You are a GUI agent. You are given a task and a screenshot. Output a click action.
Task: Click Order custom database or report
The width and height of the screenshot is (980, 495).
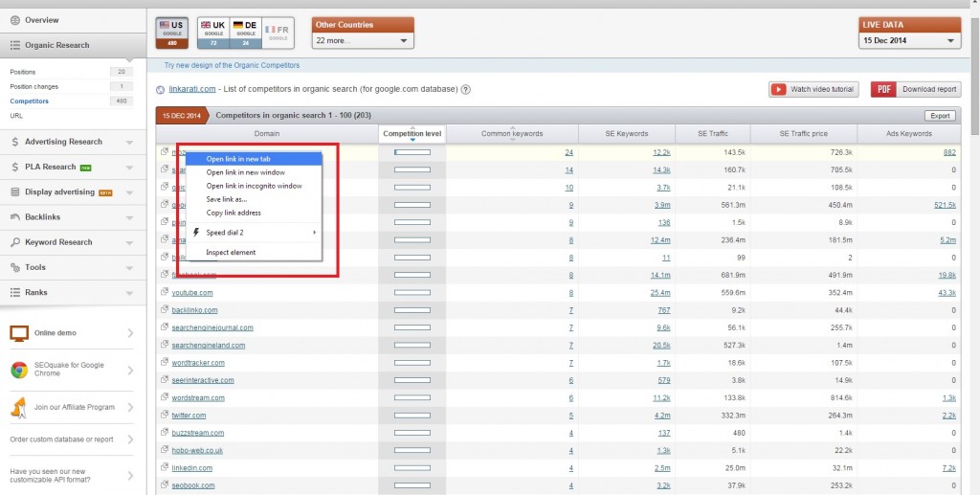(62, 439)
